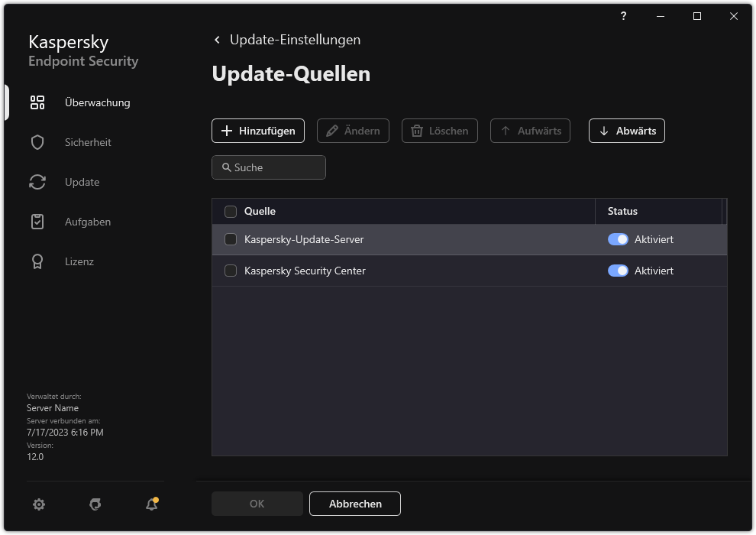
Task: Open notifications bell icon
Action: [152, 504]
